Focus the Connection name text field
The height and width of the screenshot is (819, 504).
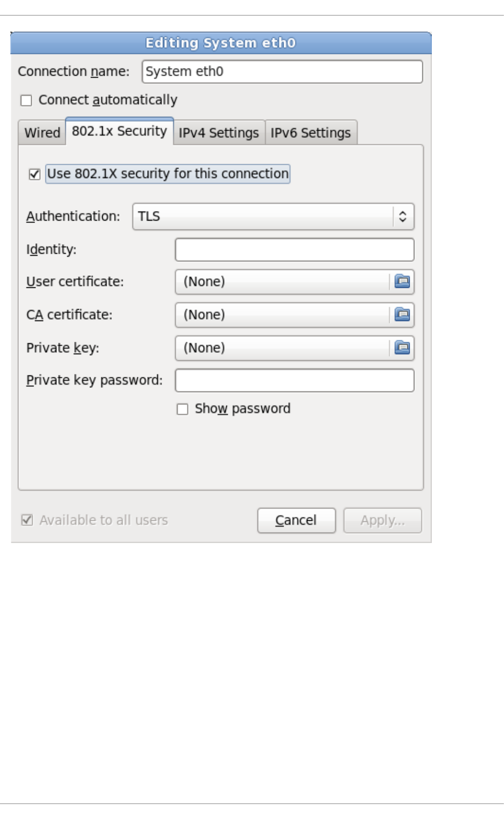(282, 72)
